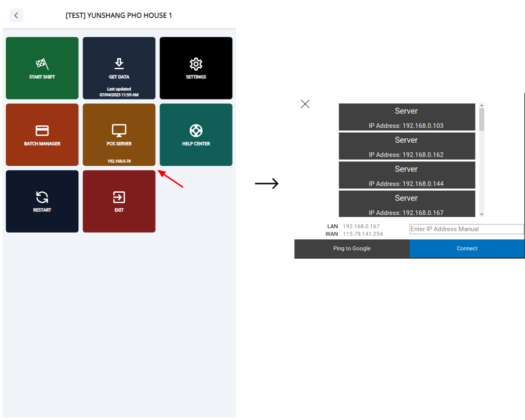Viewport: 525px width, 420px height.
Task: Select server with IP 192.168.0.162
Action: [x=407, y=146]
